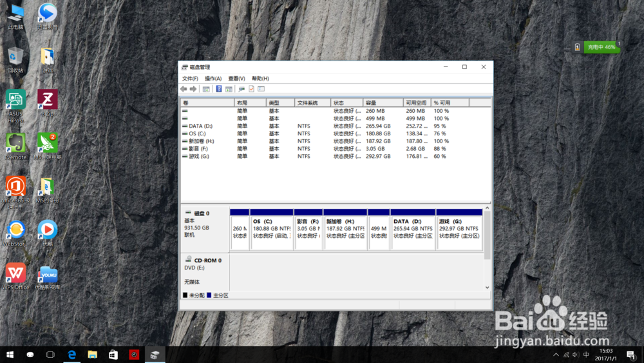Sort by the 文件系统 column header

click(x=312, y=103)
